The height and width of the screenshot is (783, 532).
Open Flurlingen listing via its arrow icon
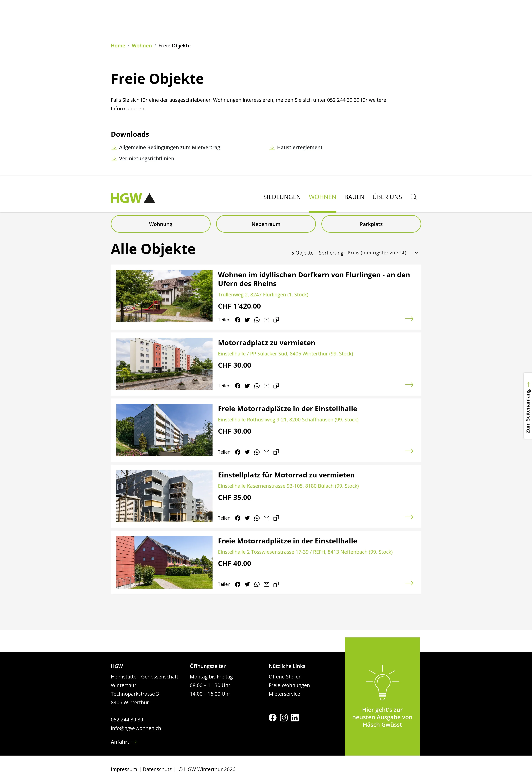click(x=409, y=318)
